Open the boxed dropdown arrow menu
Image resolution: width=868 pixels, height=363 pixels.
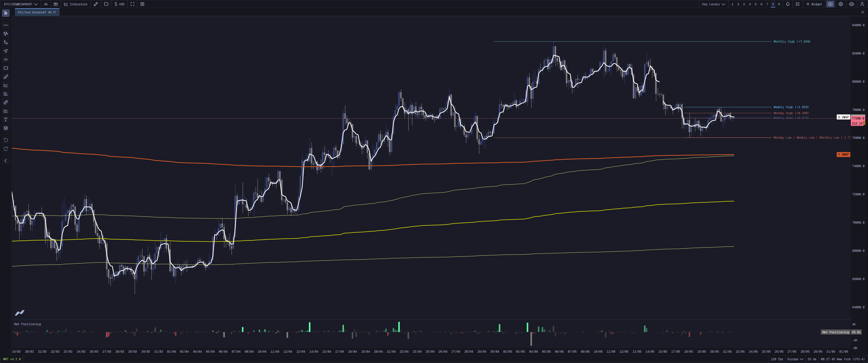(142, 4)
